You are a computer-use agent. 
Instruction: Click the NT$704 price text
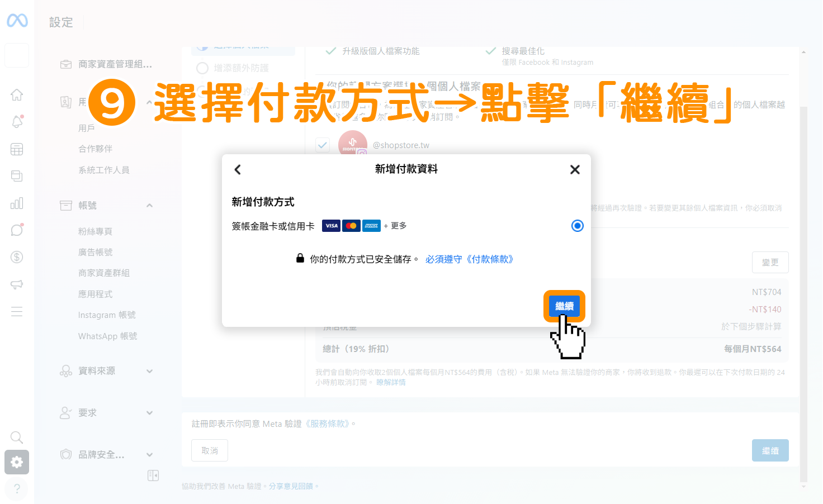pos(767,292)
